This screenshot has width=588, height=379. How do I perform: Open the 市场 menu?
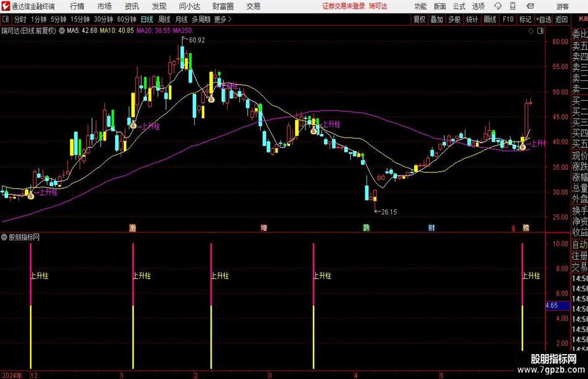[x=105, y=6]
